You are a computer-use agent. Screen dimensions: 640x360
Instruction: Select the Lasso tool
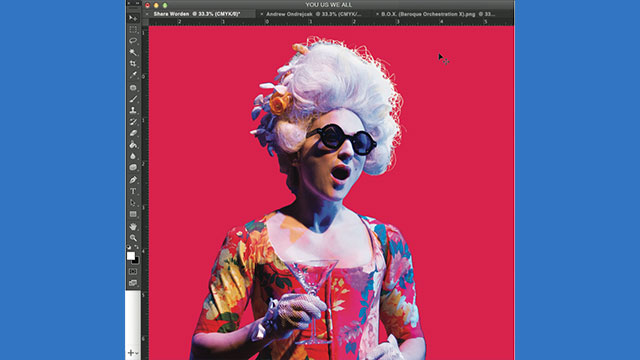click(133, 41)
